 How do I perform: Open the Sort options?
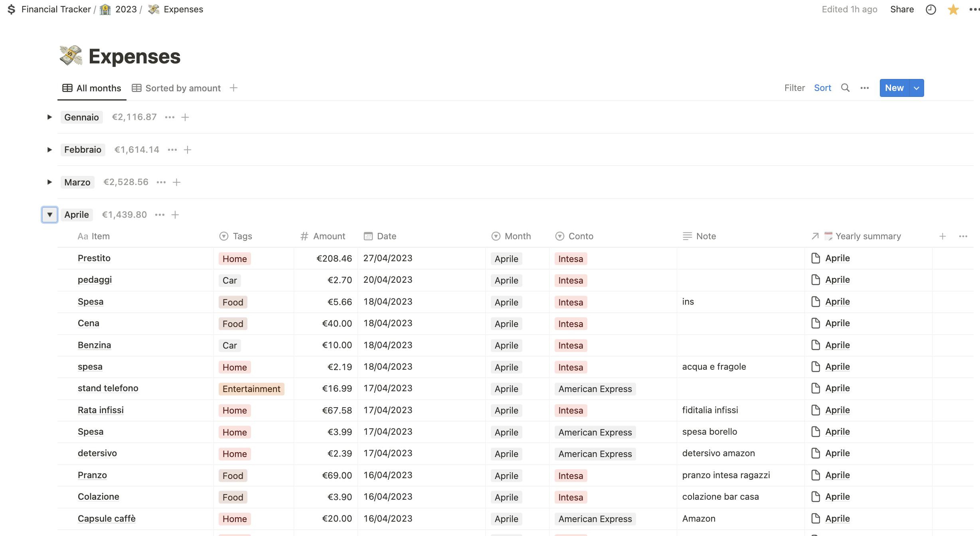pos(822,88)
